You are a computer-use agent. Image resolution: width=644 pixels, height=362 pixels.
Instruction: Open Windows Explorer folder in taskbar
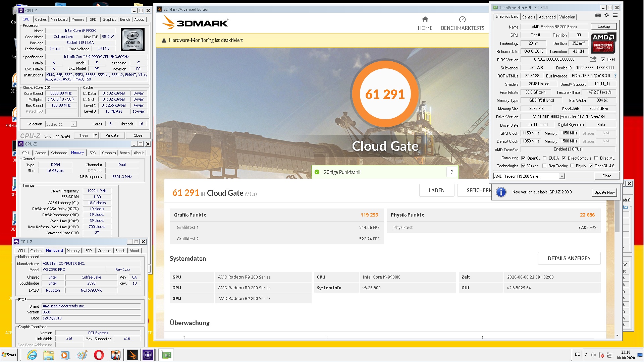(x=49, y=355)
